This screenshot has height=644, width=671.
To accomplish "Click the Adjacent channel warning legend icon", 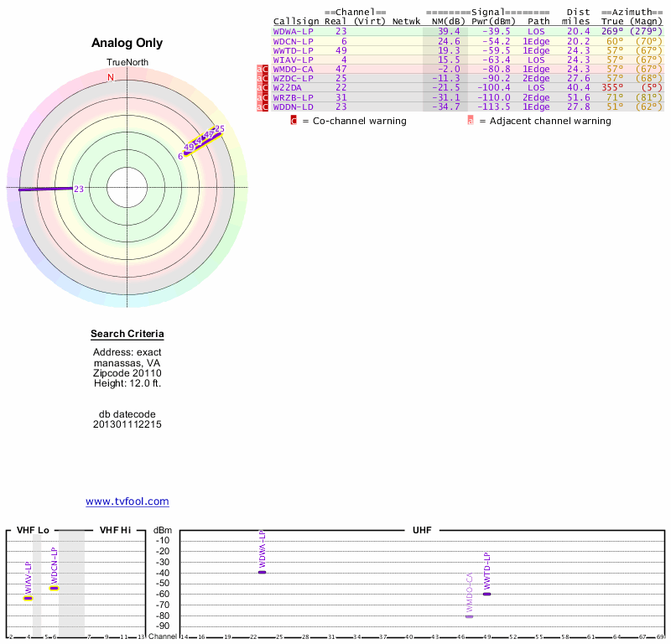I will pos(471,121).
